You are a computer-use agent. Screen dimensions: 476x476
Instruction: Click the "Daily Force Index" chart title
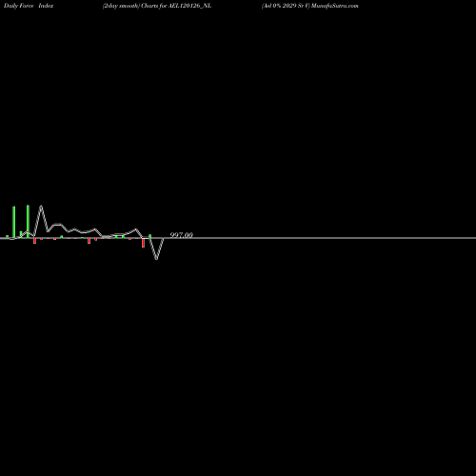click(29, 6)
